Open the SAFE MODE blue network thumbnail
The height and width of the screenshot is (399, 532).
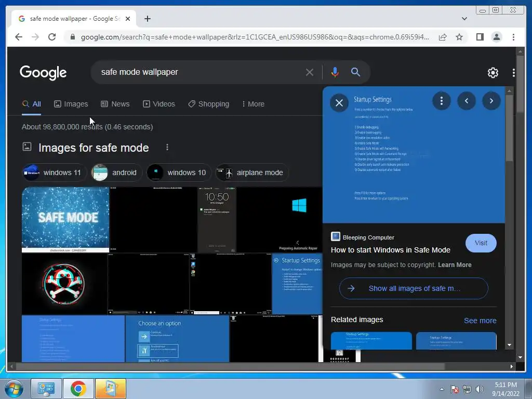tap(65, 220)
